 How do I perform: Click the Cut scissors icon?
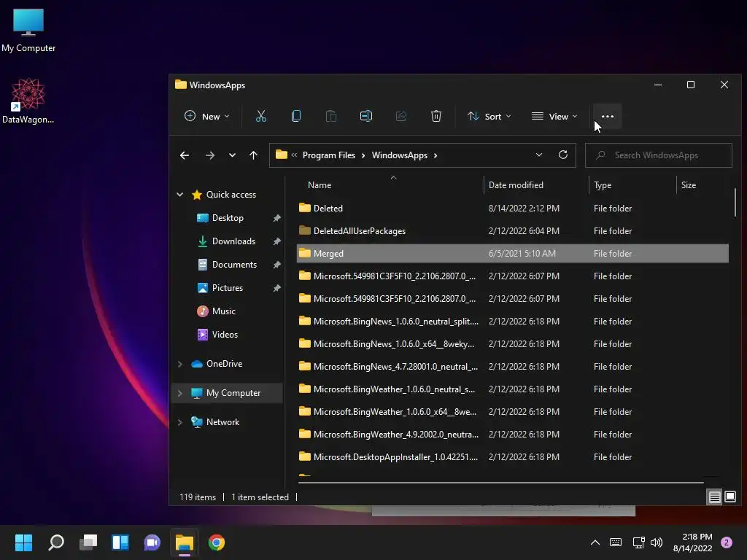pyautogui.click(x=261, y=116)
